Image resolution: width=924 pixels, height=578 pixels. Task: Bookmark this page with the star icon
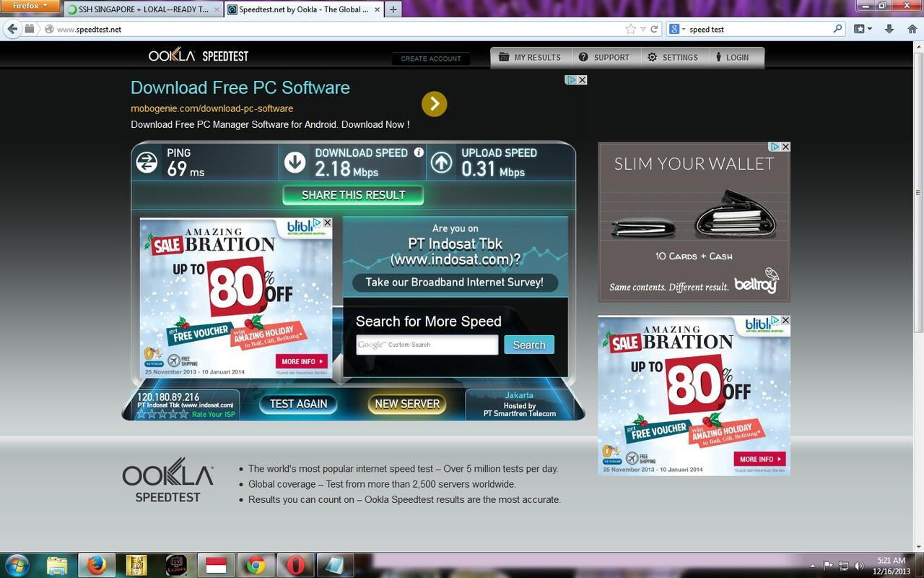click(x=631, y=29)
